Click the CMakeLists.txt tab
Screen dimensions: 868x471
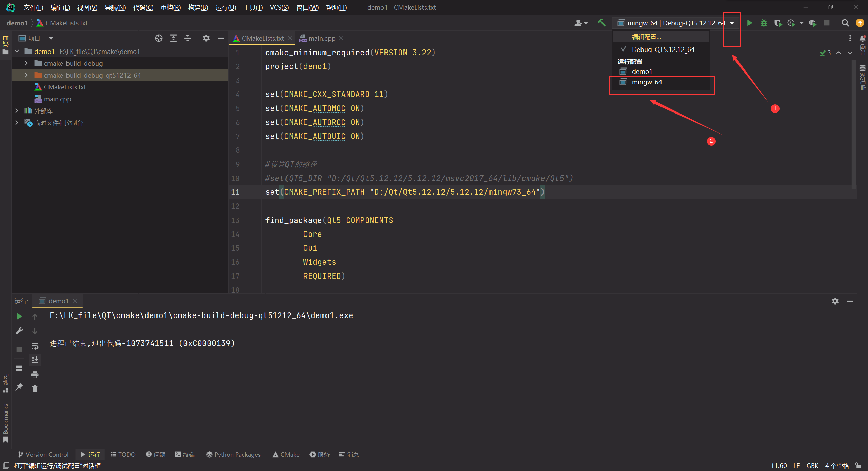point(260,38)
